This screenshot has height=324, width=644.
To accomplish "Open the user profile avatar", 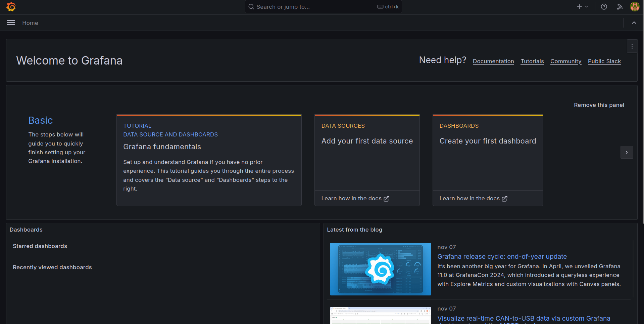I will 634,7.
